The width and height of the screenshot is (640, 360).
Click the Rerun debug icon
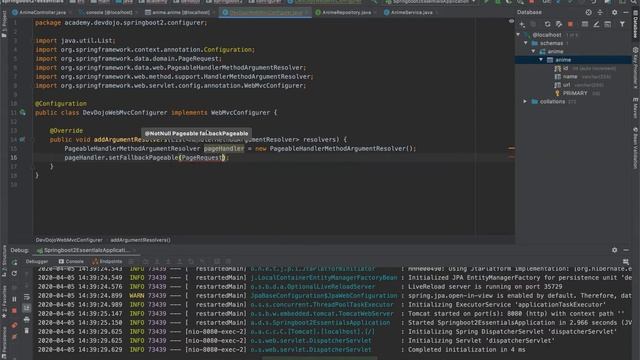[x=14, y=262]
